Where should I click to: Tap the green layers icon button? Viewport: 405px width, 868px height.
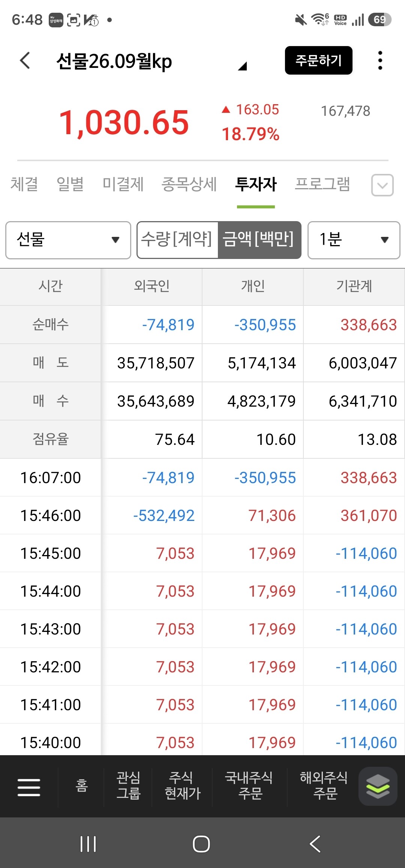coord(378,786)
